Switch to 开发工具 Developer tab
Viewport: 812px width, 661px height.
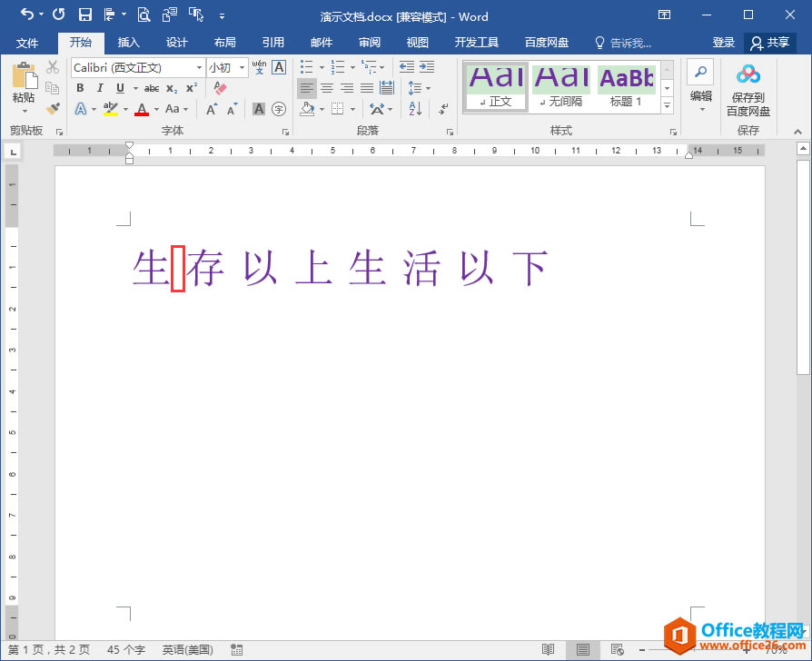click(x=477, y=43)
